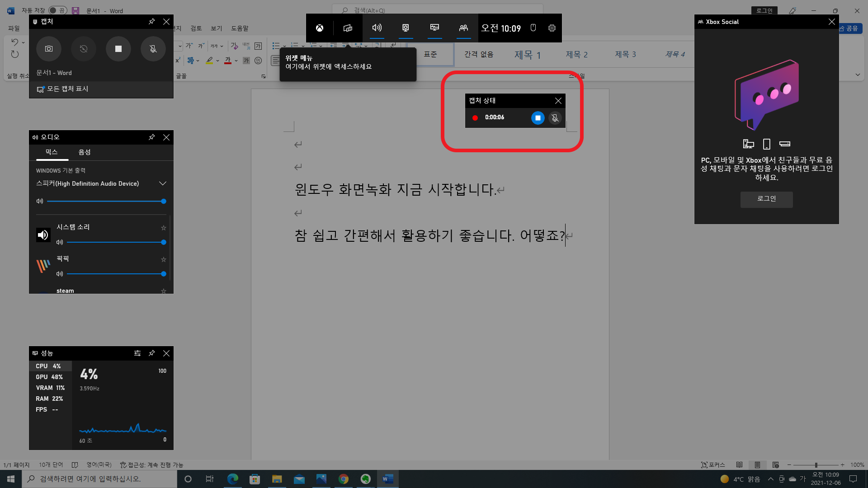Open the Audio widget speaker icon on Game Bar
This screenshot has width=868, height=488.
[377, 28]
